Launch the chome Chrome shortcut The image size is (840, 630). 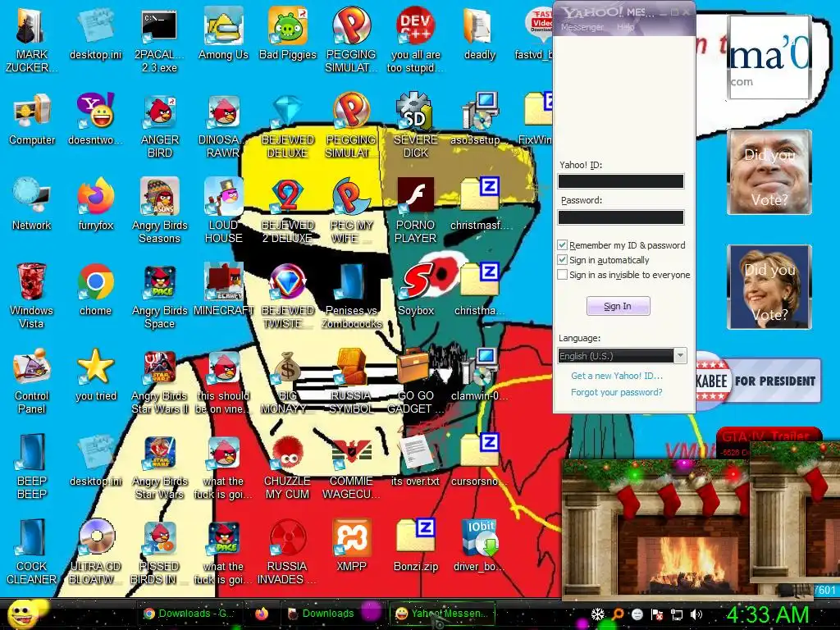[96, 288]
